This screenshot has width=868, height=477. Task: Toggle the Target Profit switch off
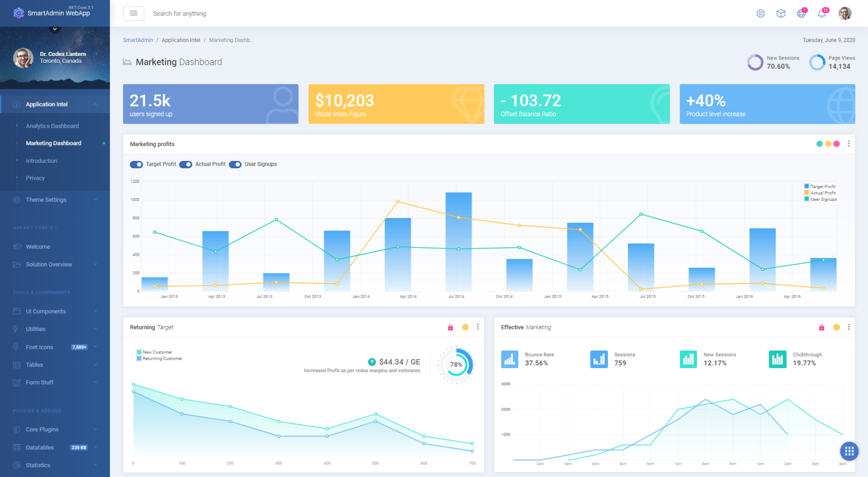pyautogui.click(x=136, y=164)
